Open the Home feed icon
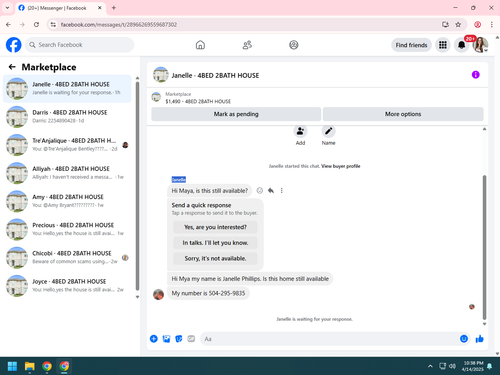This screenshot has height=375, width=500. point(200,45)
